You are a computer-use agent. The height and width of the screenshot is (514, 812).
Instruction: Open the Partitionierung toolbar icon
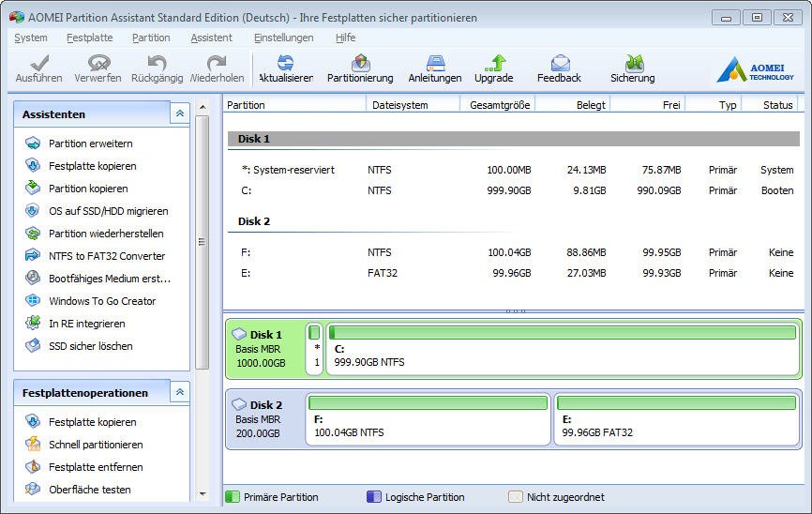[360, 63]
